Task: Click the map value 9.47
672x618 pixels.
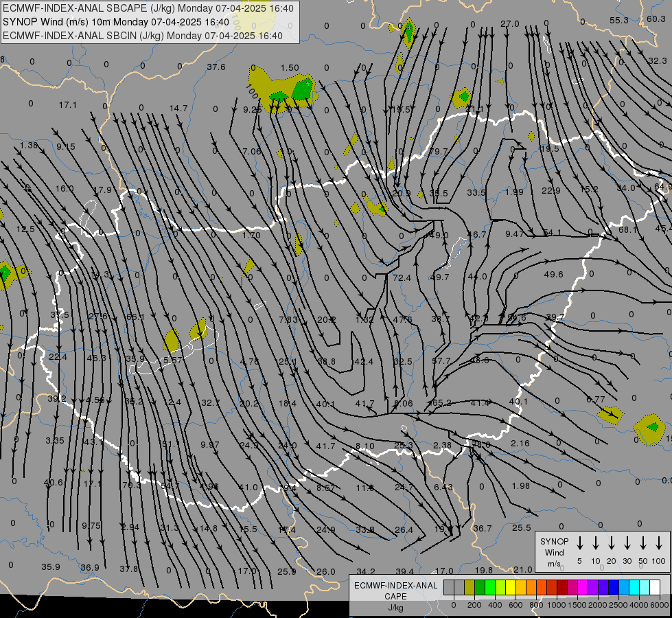Action: pyautogui.click(x=514, y=233)
